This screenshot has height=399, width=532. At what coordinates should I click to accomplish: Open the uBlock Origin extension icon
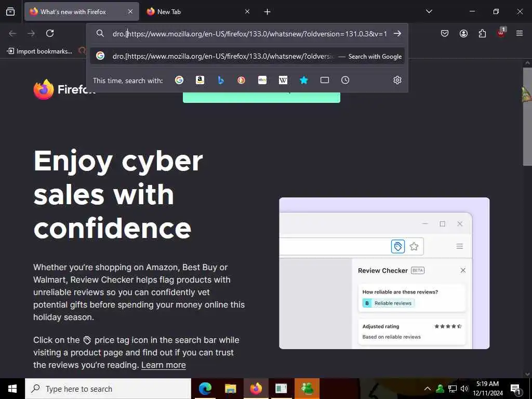[501, 33]
